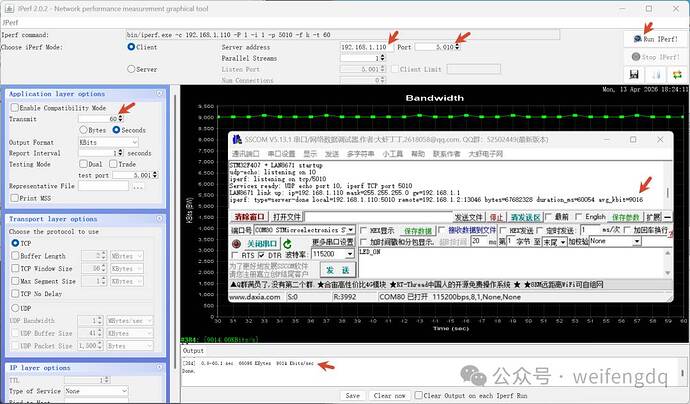
Task: Click the 清除窗口 button
Action: 249,217
